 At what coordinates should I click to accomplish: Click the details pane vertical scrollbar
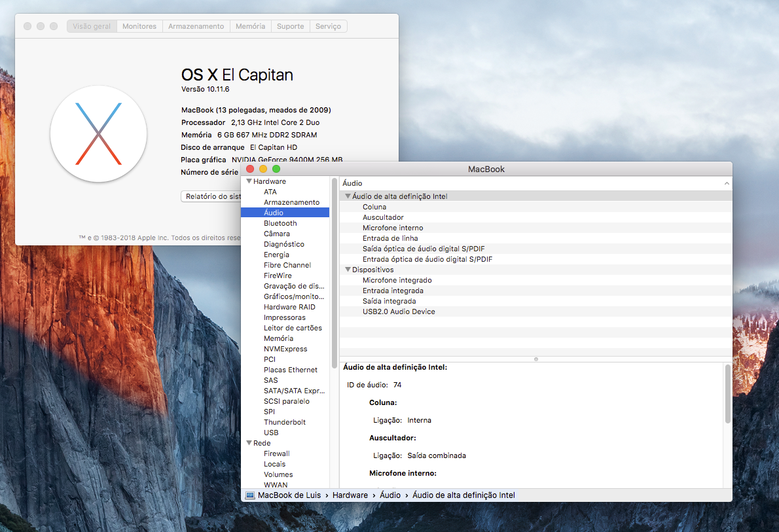coord(728,394)
